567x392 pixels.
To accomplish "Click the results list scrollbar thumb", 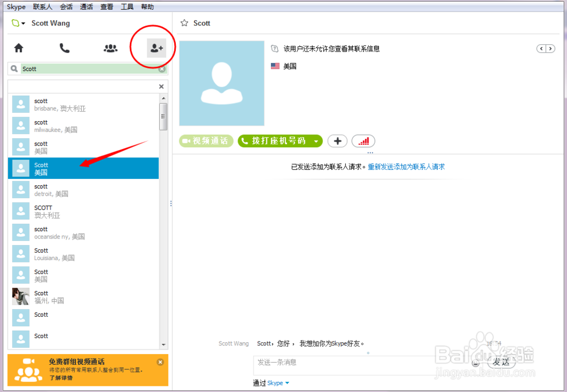I will [x=163, y=116].
